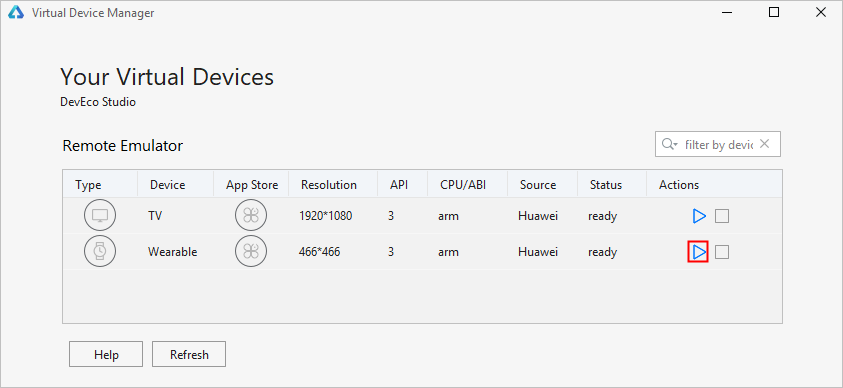843x388 pixels.
Task: Click the Remote Emulator heading
Action: 123,146
